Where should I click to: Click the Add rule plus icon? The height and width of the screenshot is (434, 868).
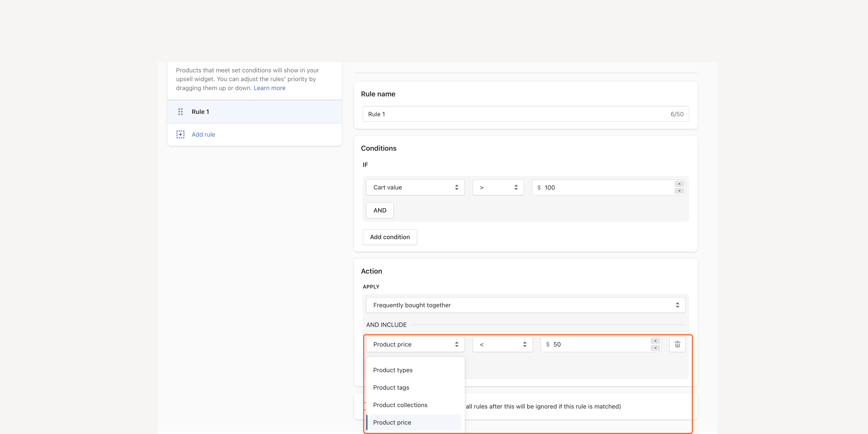(x=180, y=135)
